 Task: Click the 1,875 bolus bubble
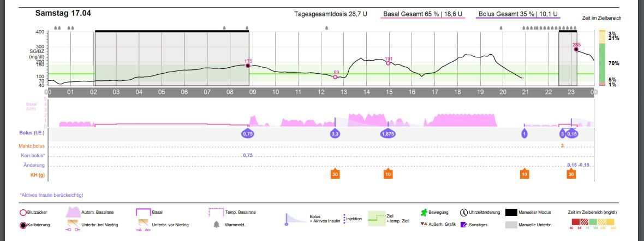tap(387, 133)
